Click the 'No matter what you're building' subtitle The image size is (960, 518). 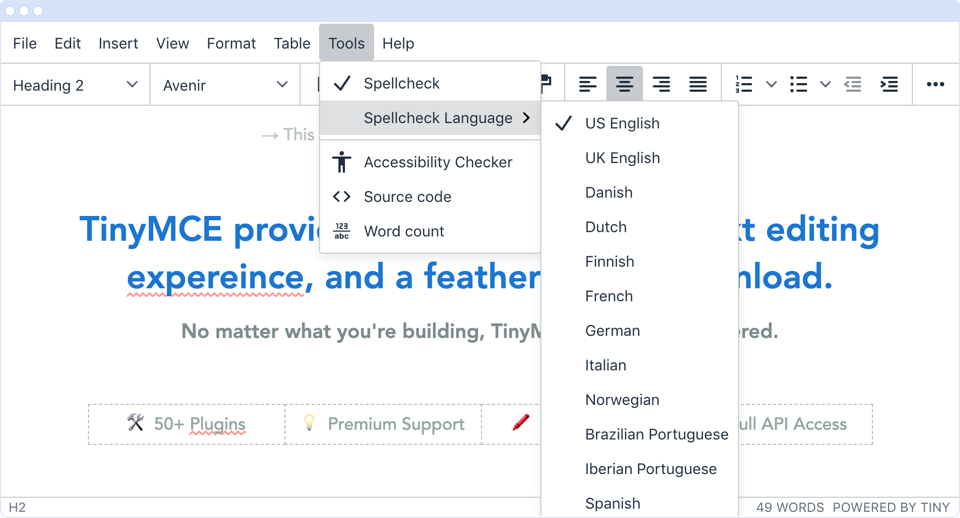point(361,331)
